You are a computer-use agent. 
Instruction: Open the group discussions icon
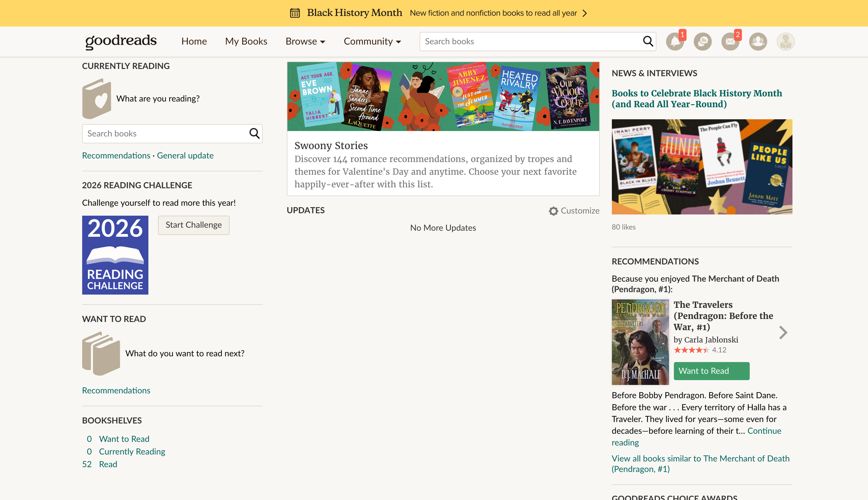pyautogui.click(x=702, y=42)
